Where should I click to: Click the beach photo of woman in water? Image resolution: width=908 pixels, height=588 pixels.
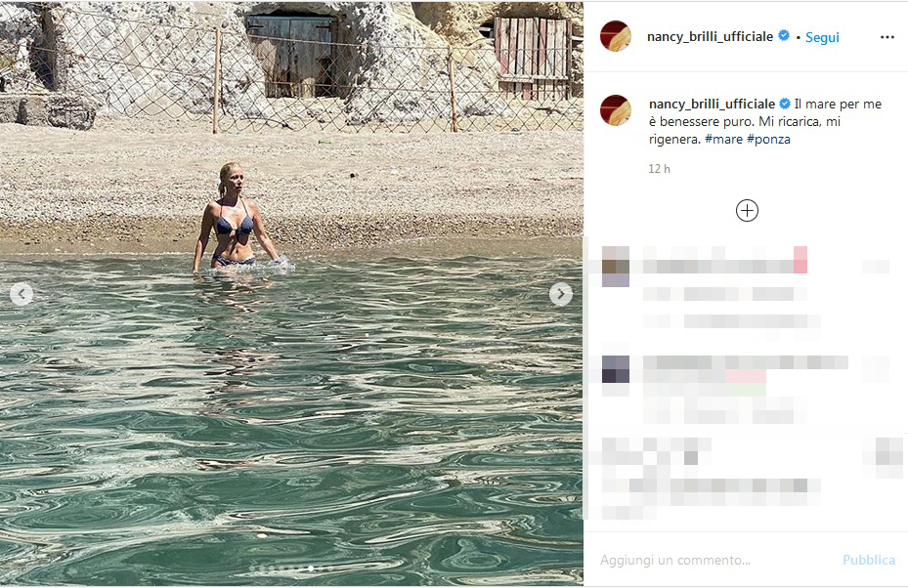[291, 293]
